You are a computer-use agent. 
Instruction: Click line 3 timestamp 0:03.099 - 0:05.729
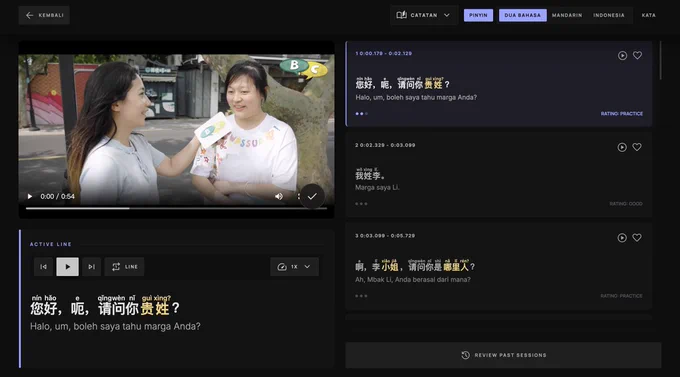[385, 236]
